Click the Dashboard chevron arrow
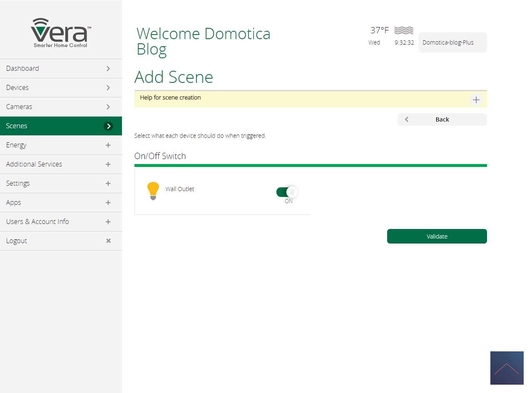The height and width of the screenshot is (393, 532). pos(108,69)
